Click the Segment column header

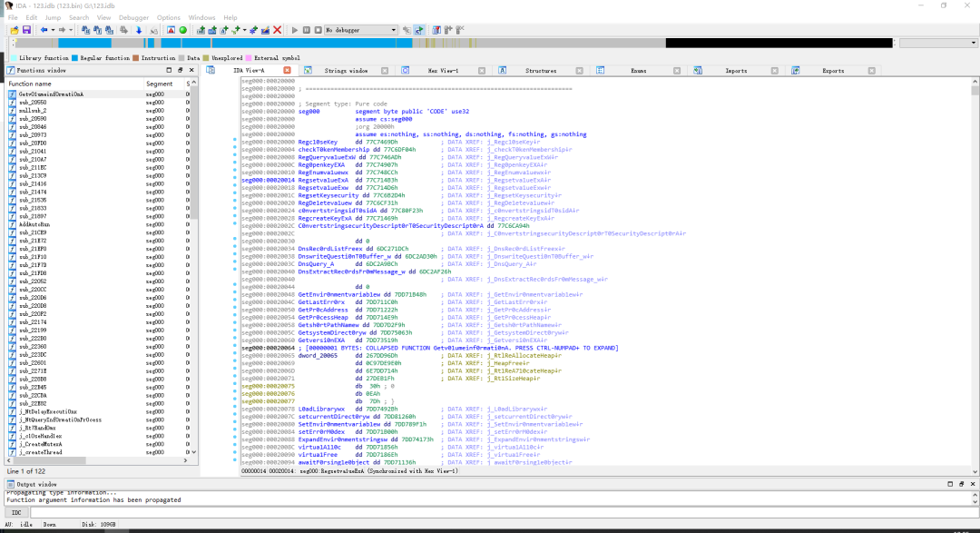coord(160,84)
